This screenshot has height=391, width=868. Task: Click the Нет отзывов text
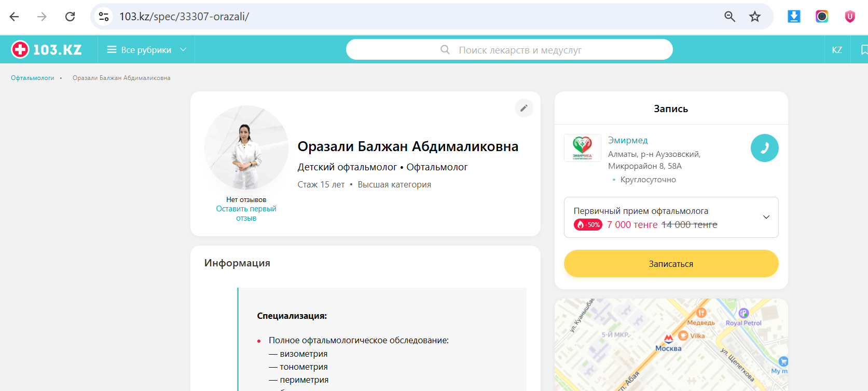click(x=246, y=199)
